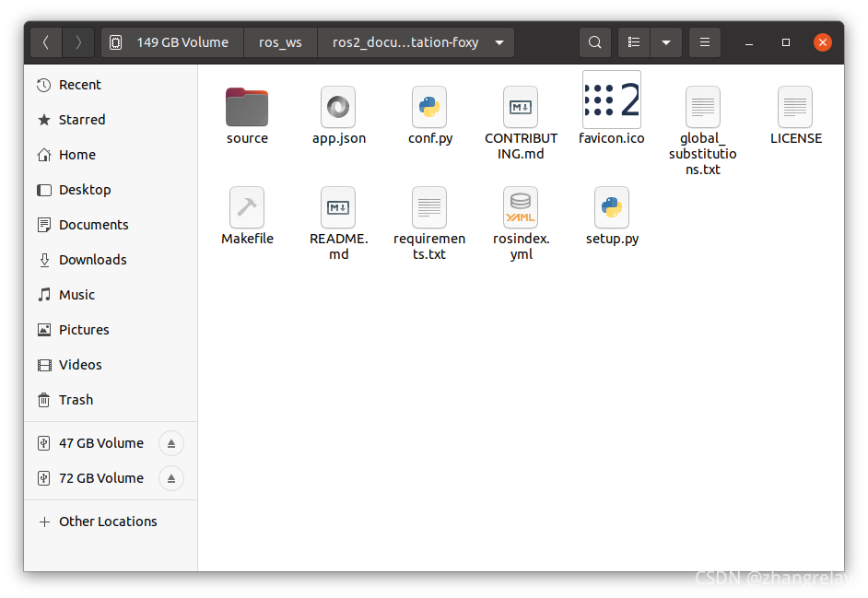Select the CONTRIBUTING.md markdown icon
The image size is (868, 598).
(x=521, y=107)
